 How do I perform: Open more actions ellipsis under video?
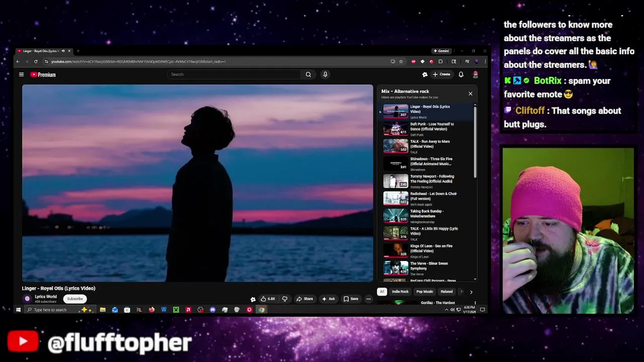click(x=368, y=299)
